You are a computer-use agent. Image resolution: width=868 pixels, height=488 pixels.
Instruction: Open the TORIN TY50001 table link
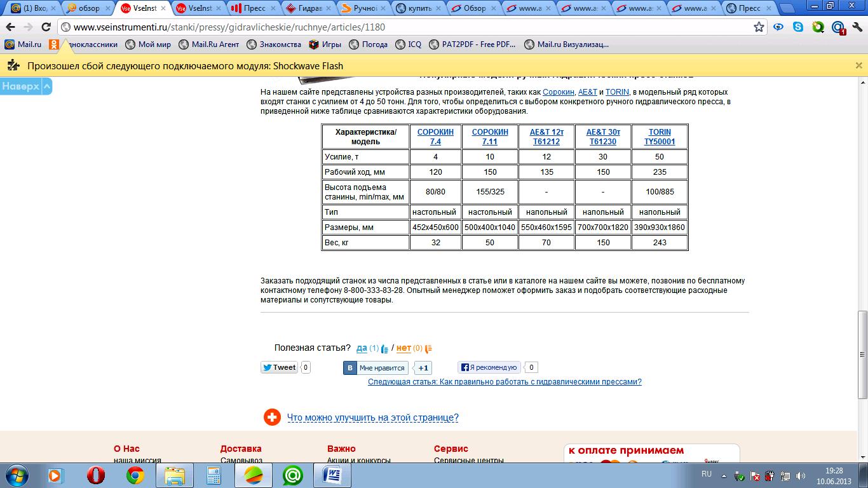click(660, 137)
